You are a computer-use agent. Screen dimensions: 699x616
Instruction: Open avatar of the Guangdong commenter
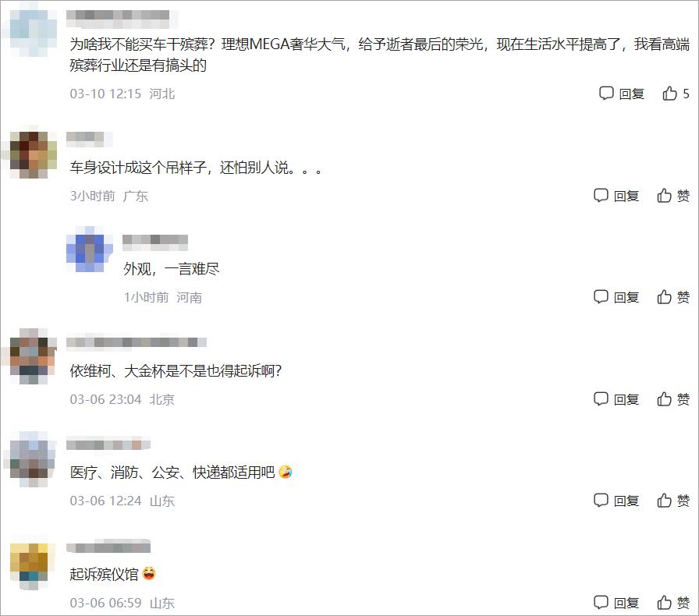[30, 154]
